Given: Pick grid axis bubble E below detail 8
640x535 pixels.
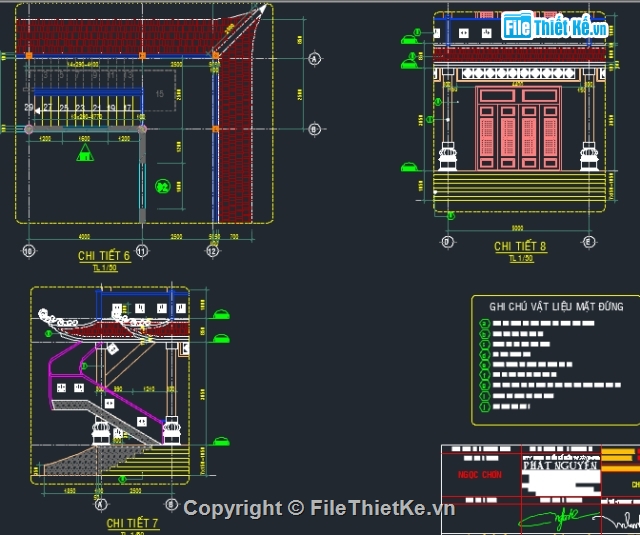Looking at the screenshot, I should 588,242.
